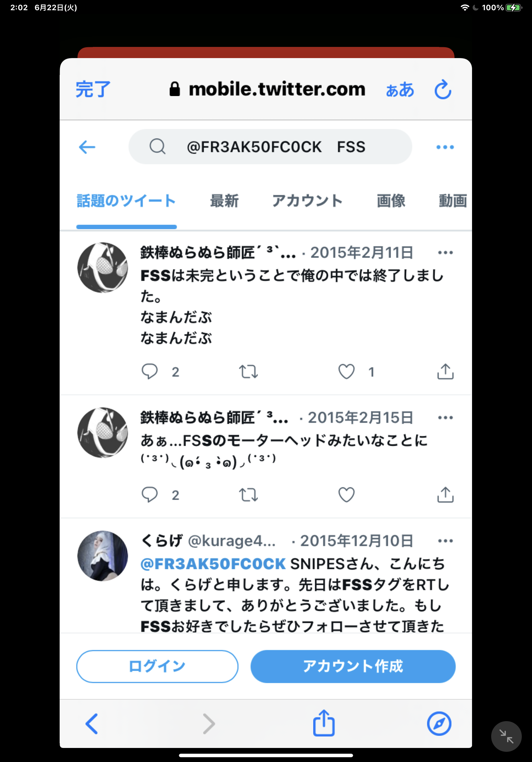Tap the ログイン button
Viewport: 532px width, 762px height.
tap(157, 666)
